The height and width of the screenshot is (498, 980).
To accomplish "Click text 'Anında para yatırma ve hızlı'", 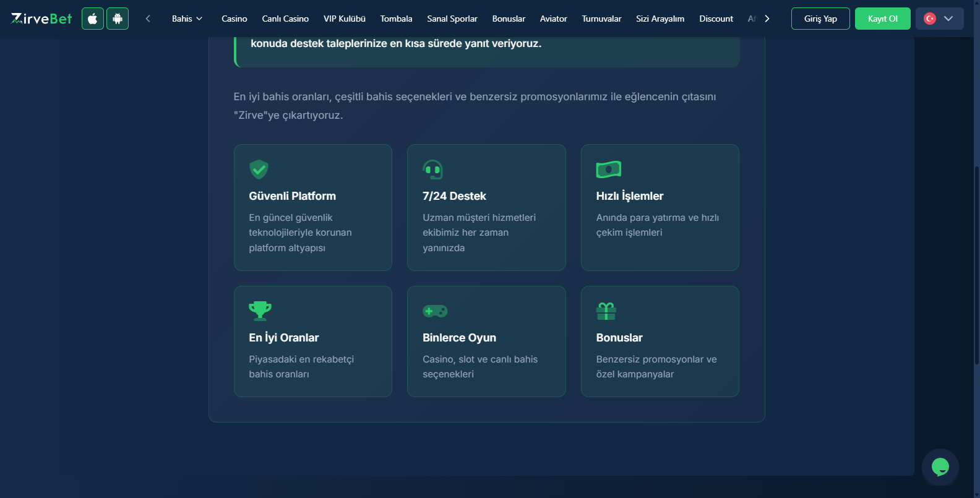I will pyautogui.click(x=658, y=218).
